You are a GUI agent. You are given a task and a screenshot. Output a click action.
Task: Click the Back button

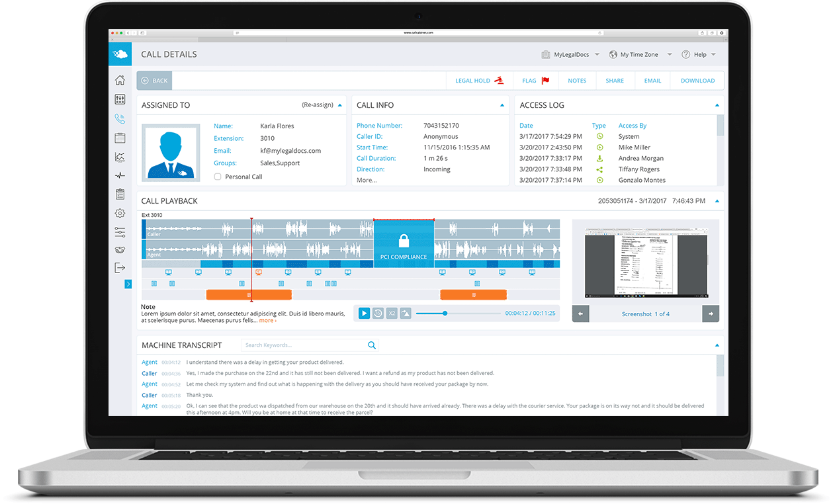pyautogui.click(x=154, y=81)
